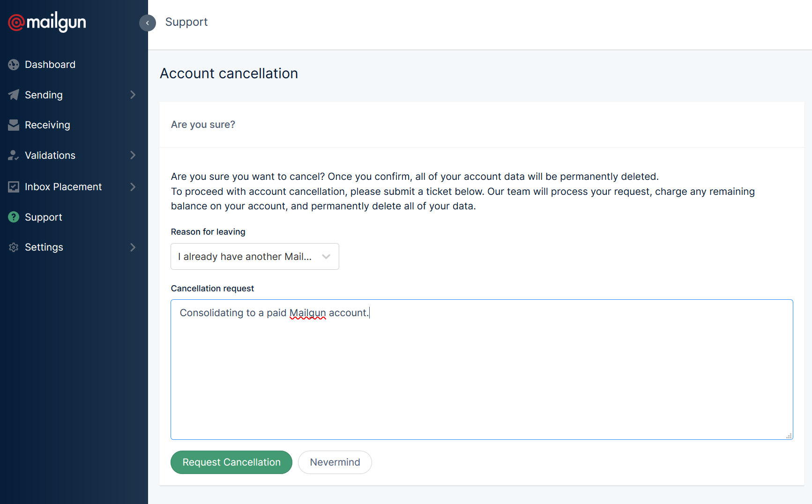This screenshot has height=504, width=812.
Task: Open the Dashboard menu item
Action: pos(50,65)
